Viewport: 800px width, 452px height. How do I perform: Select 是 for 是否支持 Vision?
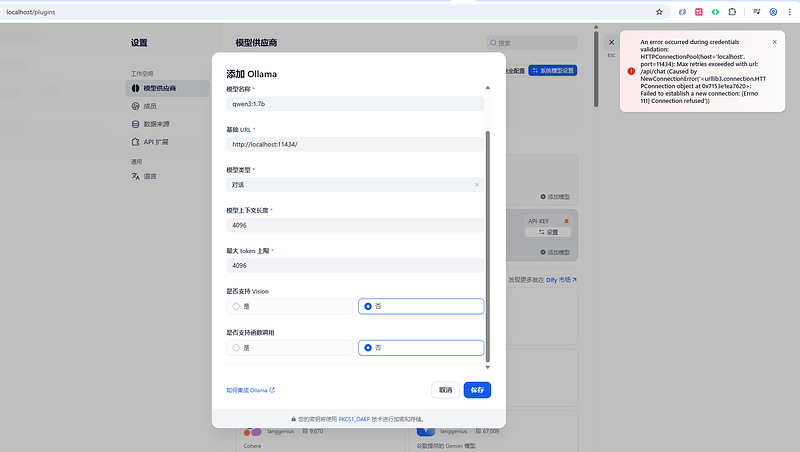(289, 306)
